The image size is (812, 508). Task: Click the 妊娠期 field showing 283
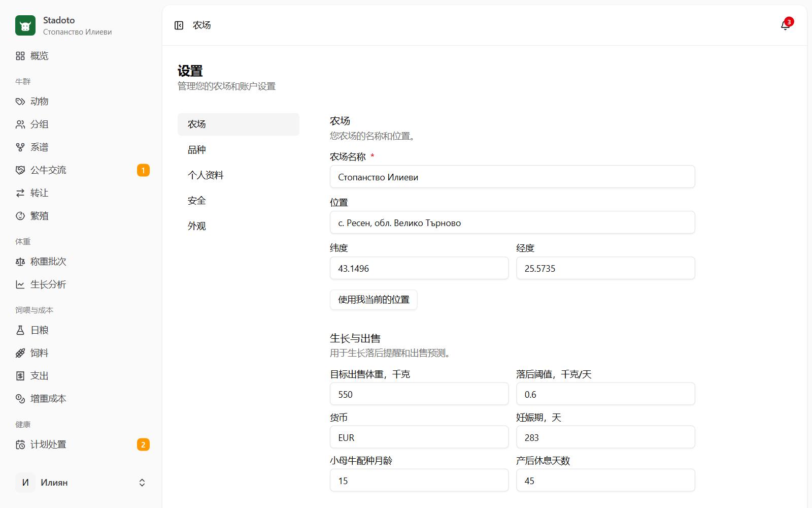(x=605, y=437)
